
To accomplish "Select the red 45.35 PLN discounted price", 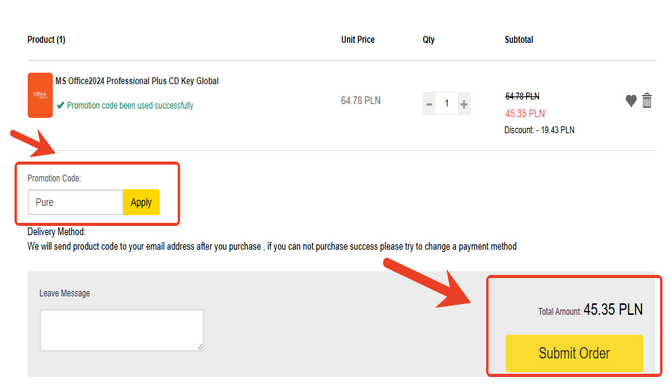I will (x=525, y=114).
